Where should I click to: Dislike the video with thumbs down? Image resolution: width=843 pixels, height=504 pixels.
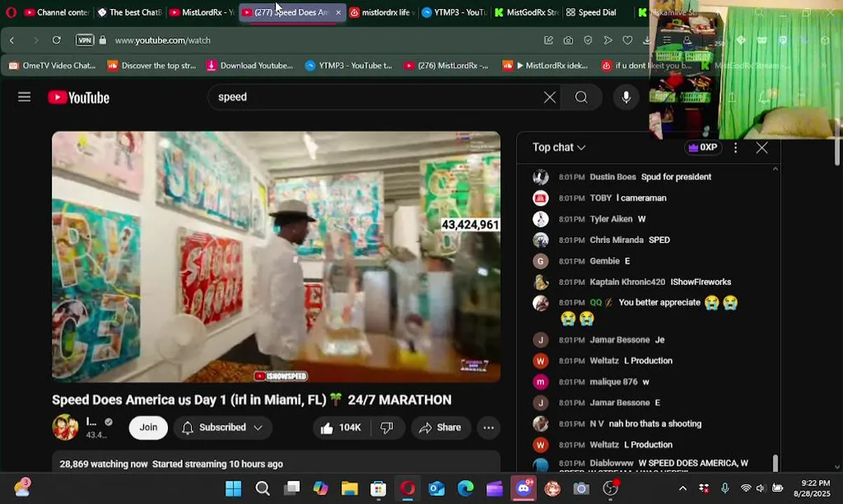386,428
